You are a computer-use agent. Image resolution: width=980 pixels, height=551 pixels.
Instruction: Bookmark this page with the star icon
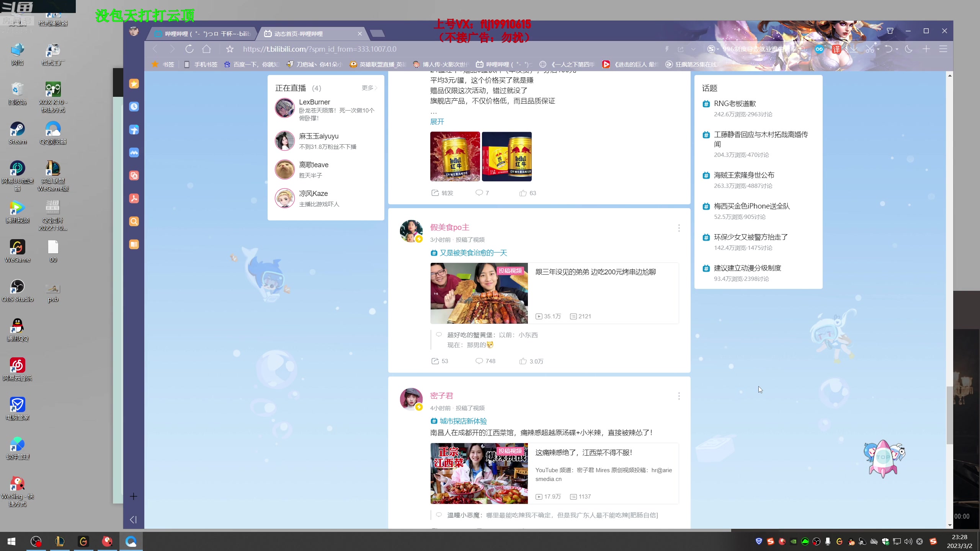[230, 49]
